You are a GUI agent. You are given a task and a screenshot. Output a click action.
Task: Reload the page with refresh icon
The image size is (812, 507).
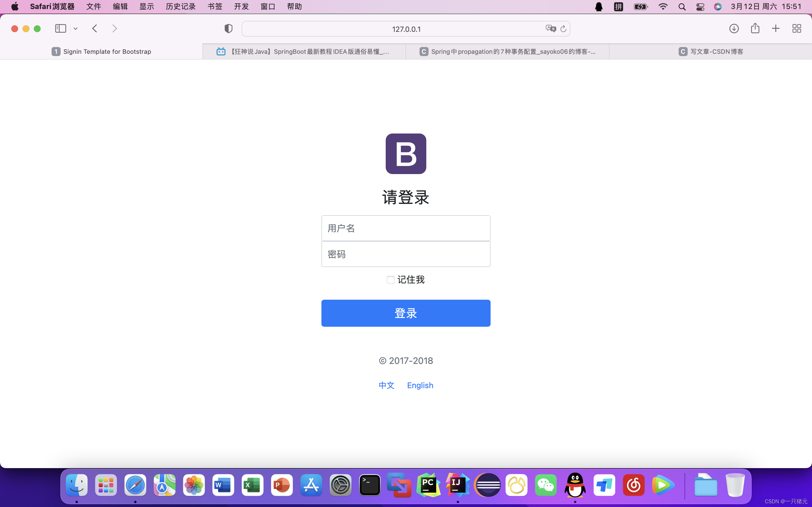[x=563, y=29]
